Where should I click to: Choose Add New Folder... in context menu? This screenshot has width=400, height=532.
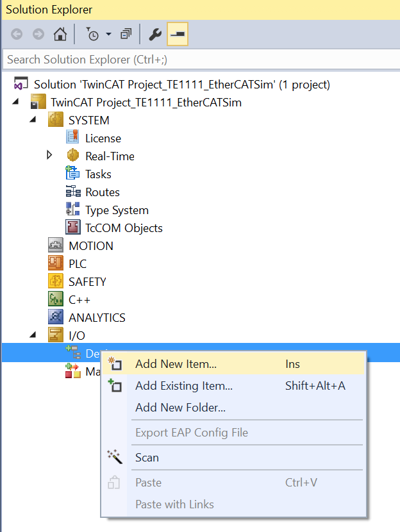tap(233, 407)
